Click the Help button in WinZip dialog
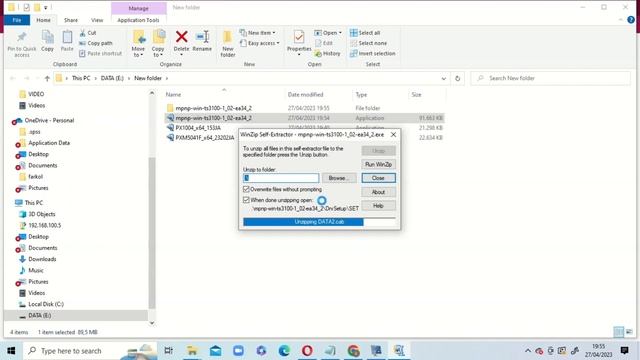The height and width of the screenshot is (360, 640). 378,206
